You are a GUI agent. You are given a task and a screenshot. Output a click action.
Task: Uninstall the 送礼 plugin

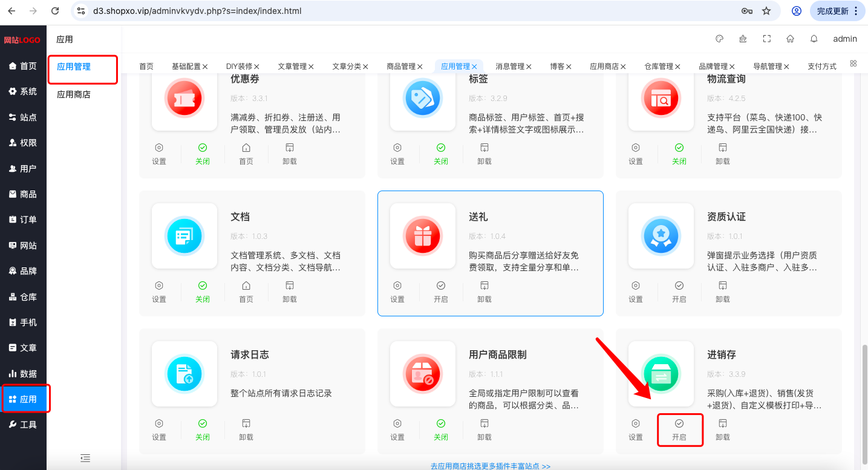(485, 292)
